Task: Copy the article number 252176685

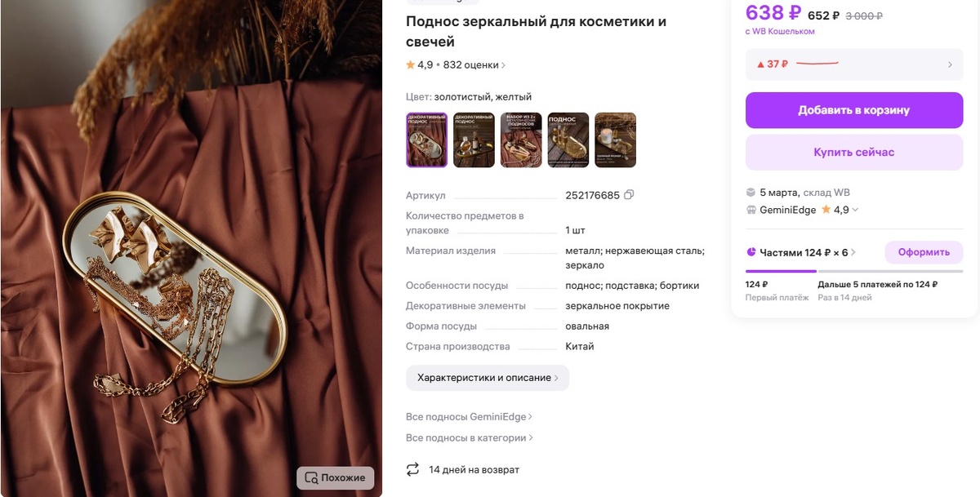Action: click(x=629, y=195)
